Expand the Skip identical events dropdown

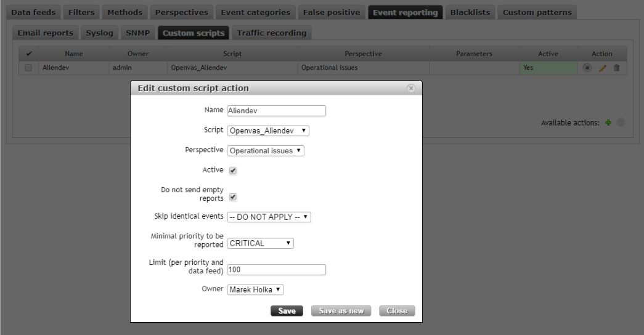pos(269,217)
